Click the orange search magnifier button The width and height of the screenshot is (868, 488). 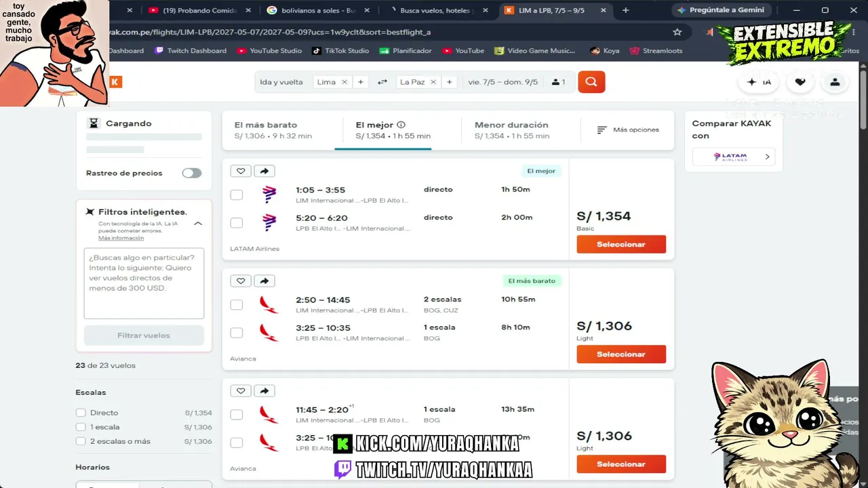[591, 82]
